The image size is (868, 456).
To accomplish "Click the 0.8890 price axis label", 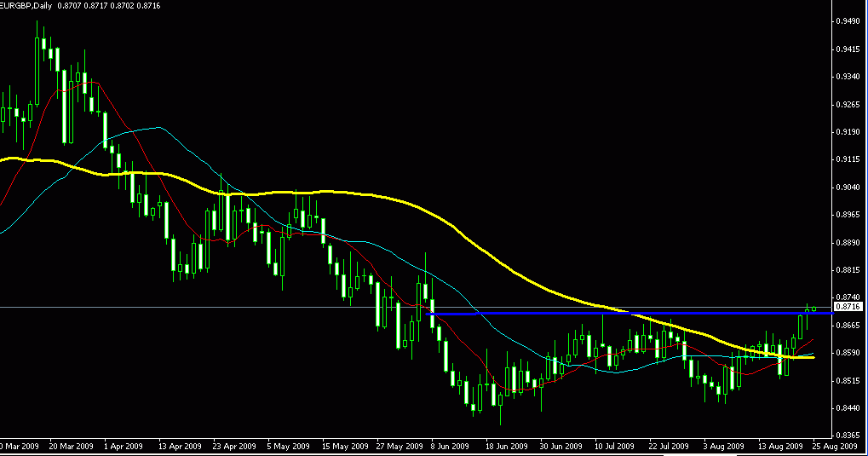I will [x=848, y=242].
